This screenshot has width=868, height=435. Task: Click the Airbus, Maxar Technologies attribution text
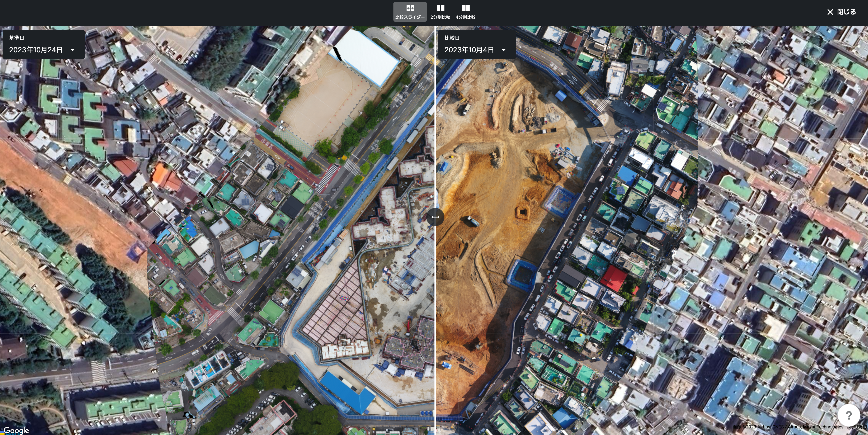[815, 427]
